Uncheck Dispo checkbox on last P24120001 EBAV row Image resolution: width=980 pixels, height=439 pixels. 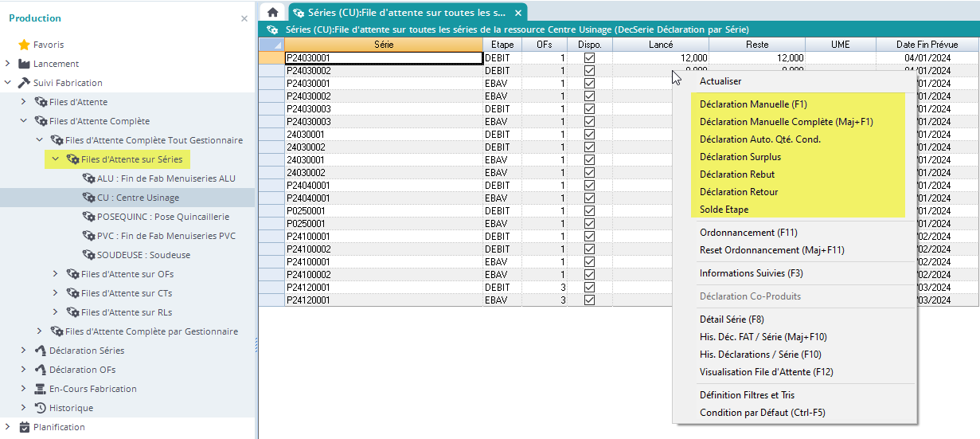[x=589, y=300]
